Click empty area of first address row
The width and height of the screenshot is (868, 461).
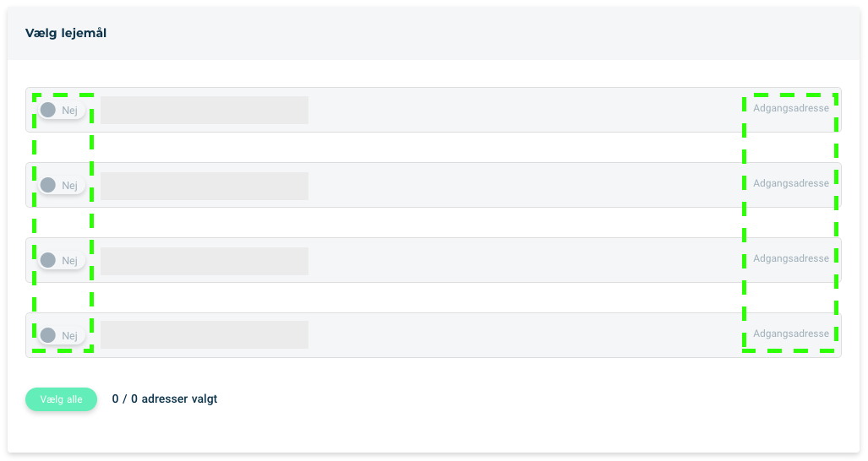tap(526, 110)
